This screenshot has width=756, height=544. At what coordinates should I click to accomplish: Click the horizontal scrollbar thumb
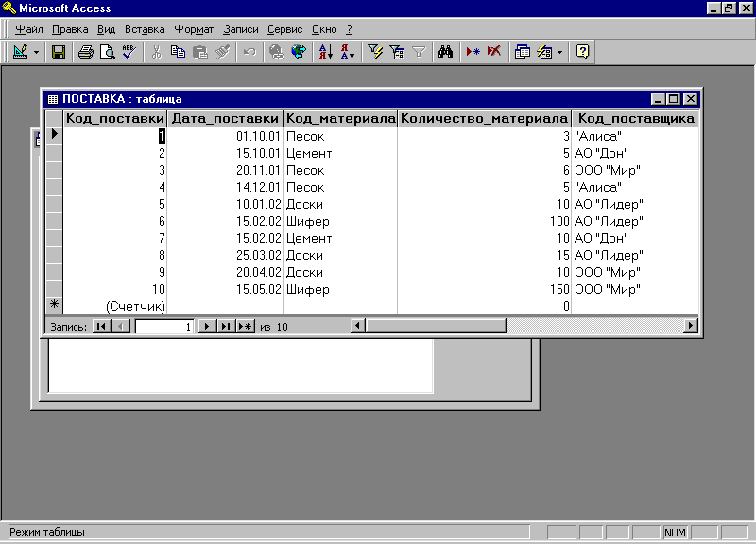(436, 326)
